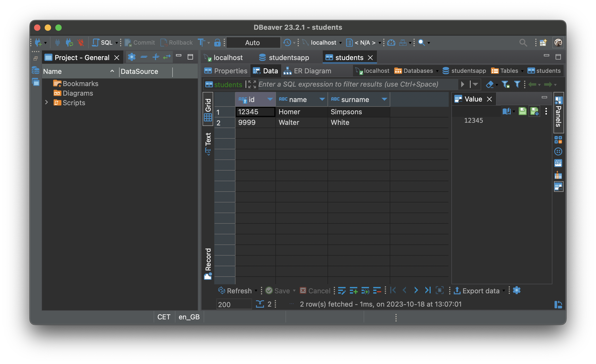Image resolution: width=596 pixels, height=364 pixels.
Task: Open the localhost editor tab
Action: tap(223, 57)
